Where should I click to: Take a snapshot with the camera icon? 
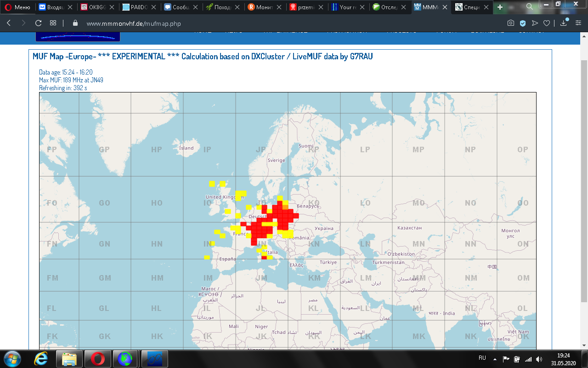tap(510, 23)
